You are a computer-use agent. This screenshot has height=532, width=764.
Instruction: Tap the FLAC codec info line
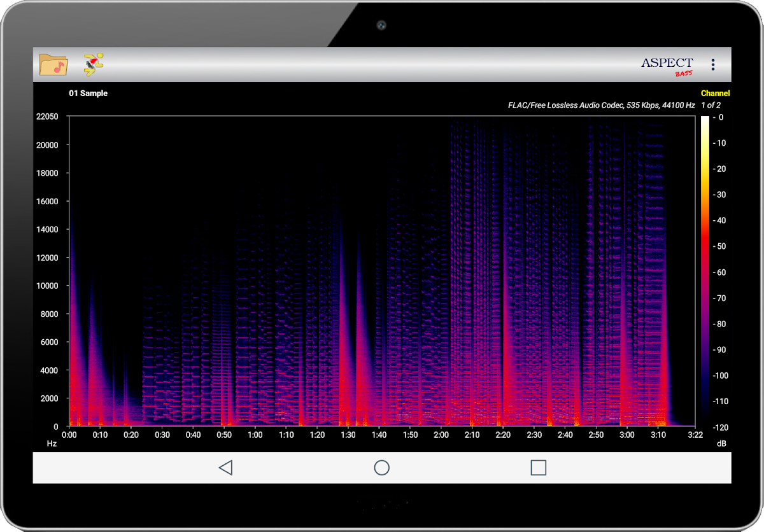pos(601,105)
